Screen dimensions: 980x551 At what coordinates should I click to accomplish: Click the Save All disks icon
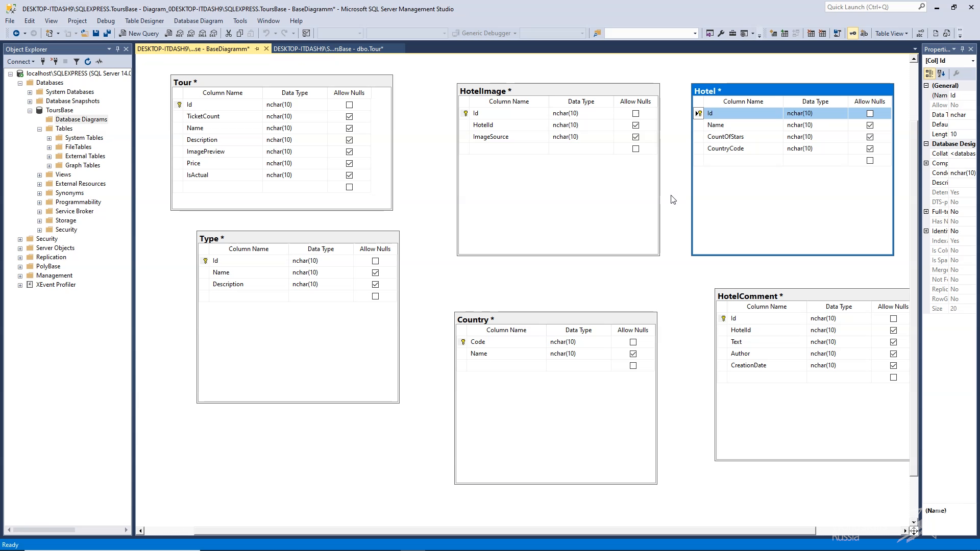pyautogui.click(x=107, y=33)
